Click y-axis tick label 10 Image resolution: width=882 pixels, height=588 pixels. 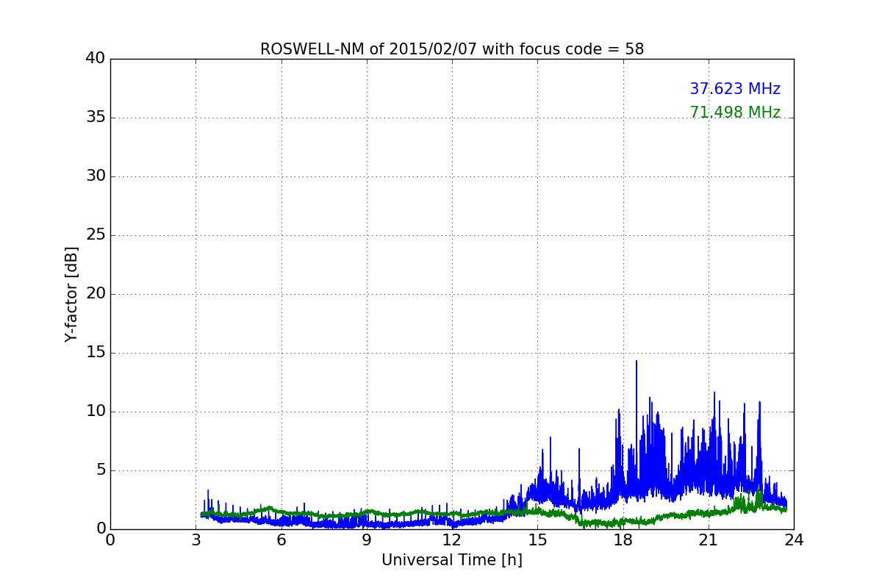[96, 412]
